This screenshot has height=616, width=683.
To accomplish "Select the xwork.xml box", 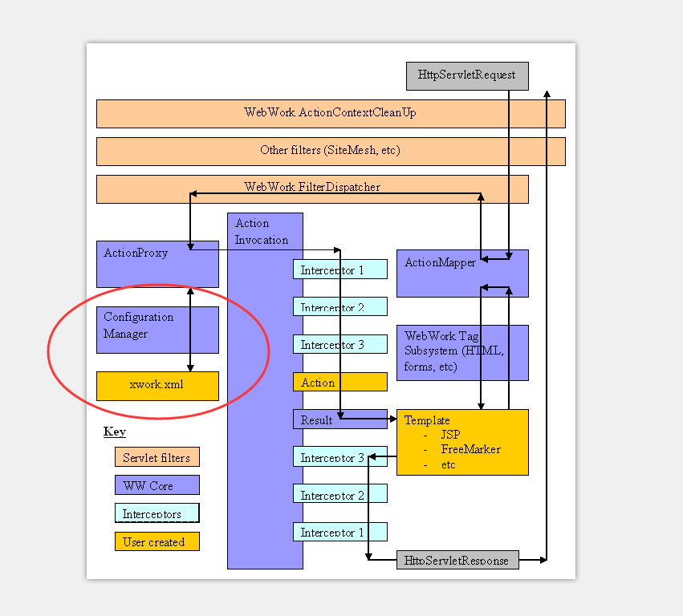I will coord(157,386).
